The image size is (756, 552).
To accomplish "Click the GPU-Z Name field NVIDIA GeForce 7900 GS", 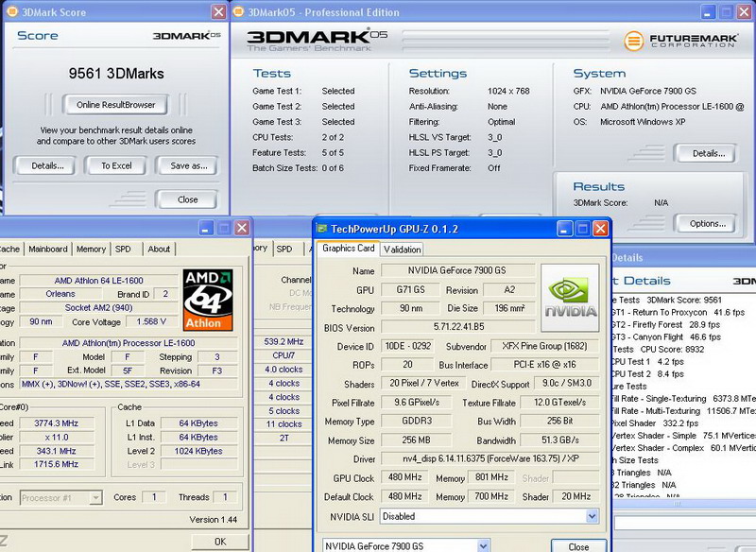I will point(457,270).
